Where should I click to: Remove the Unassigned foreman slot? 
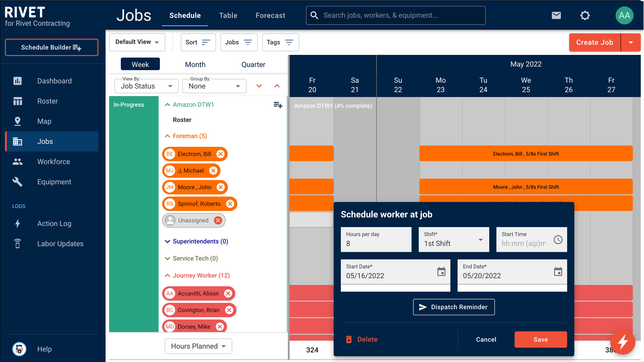pos(218,220)
